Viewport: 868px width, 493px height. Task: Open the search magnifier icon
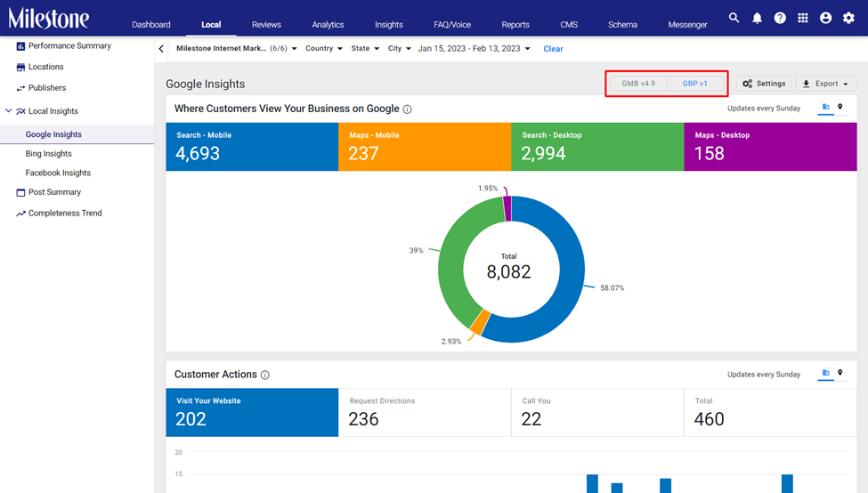(734, 18)
